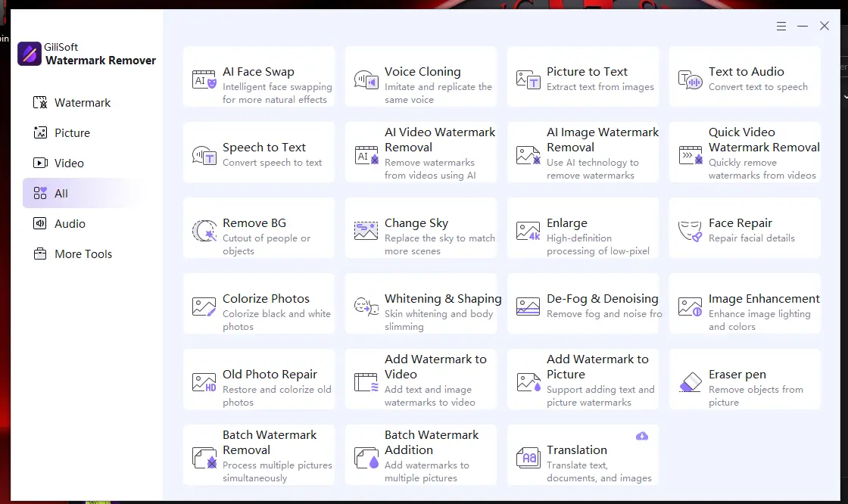The image size is (848, 504).
Task: Click the cloud download icon on Translation
Action: coord(642,436)
